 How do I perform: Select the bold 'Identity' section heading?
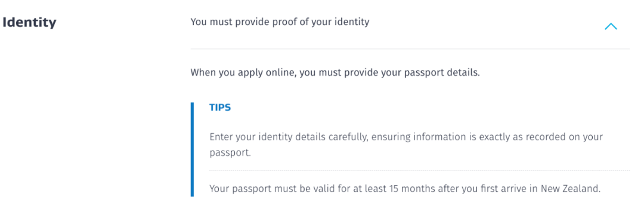[29, 23]
